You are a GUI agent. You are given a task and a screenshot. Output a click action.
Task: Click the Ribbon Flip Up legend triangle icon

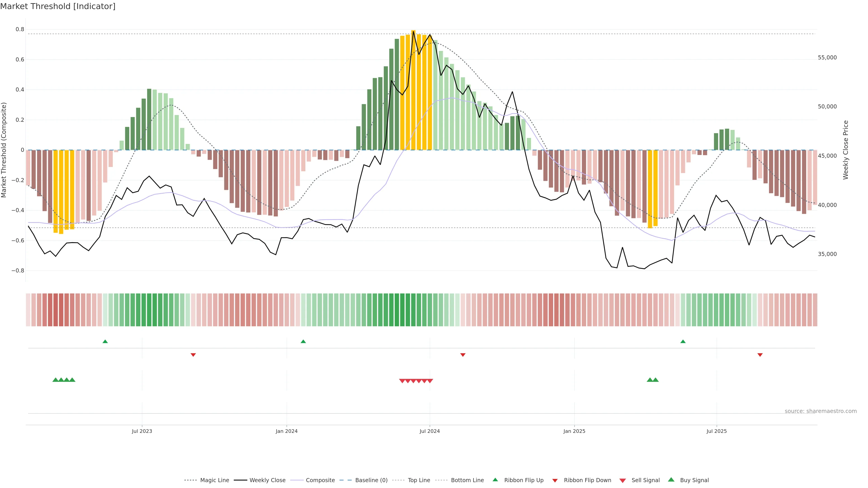click(495, 480)
